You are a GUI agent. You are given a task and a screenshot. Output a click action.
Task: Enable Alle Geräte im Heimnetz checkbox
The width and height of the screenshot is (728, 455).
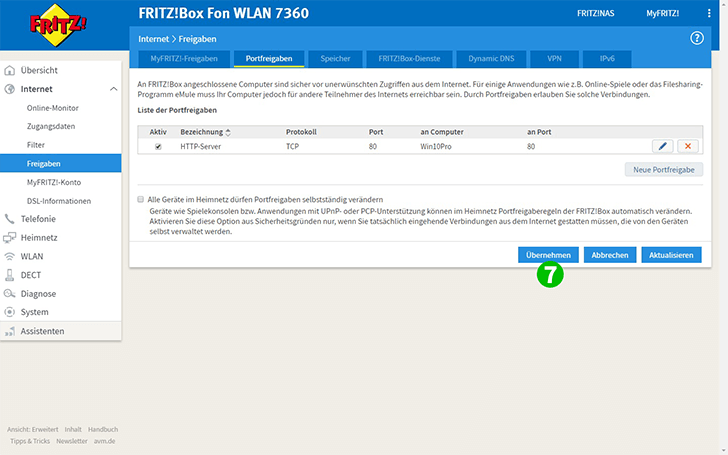point(140,199)
